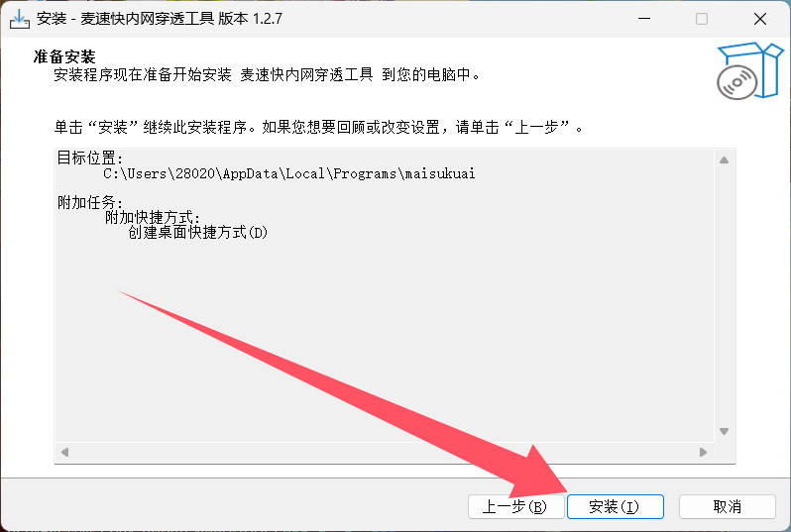Viewport: 791px width, 532px height.
Task: Click the 创建桌面快捷方式(D) line
Action: pos(198,233)
